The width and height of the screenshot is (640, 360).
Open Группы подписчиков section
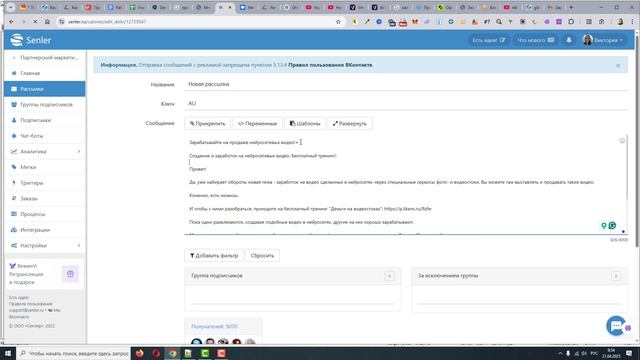click(45, 104)
